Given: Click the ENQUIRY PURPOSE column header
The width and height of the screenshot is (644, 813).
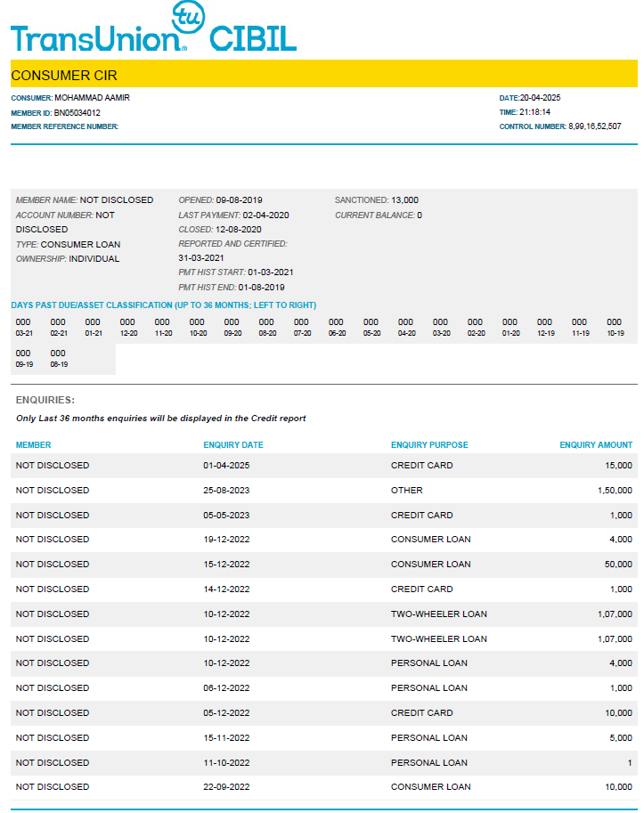Looking at the screenshot, I should click(x=429, y=445).
